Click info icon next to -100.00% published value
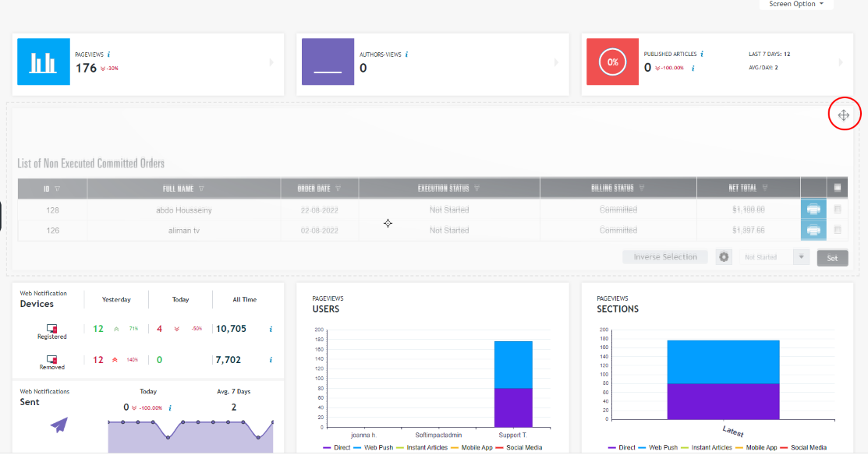Viewport: 868px width, 455px height. (x=693, y=68)
